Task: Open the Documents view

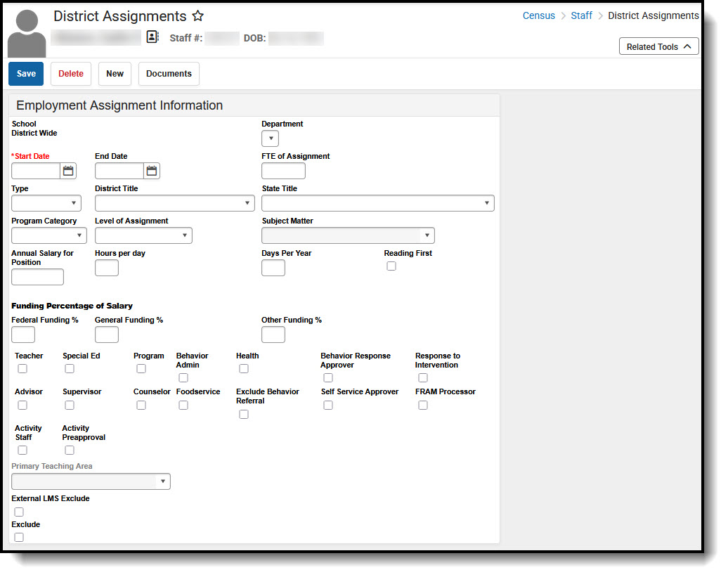Action: pyautogui.click(x=169, y=73)
